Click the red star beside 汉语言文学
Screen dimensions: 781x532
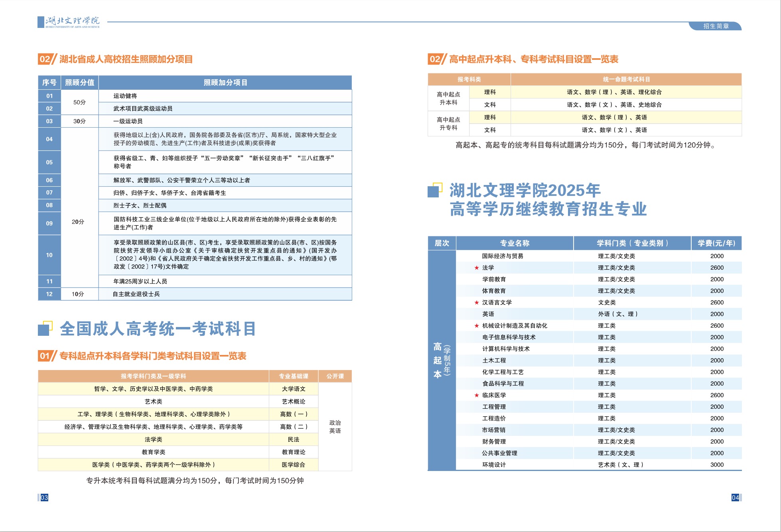pyautogui.click(x=476, y=302)
